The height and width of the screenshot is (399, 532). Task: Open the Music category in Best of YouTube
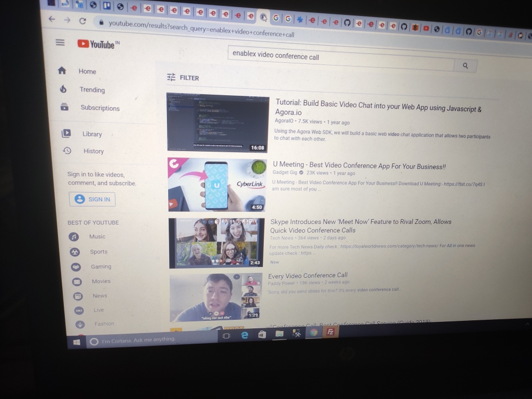pyautogui.click(x=97, y=237)
